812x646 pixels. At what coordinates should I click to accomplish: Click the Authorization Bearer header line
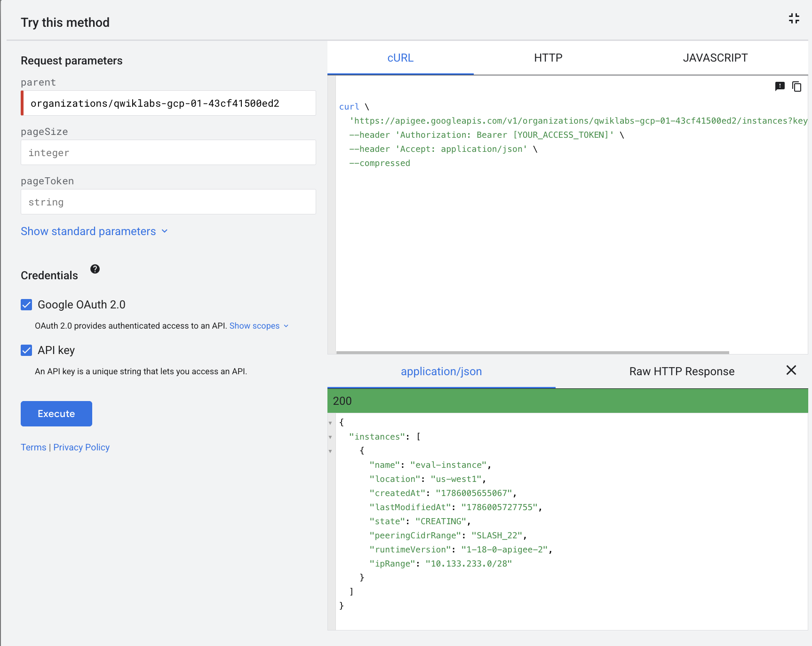point(486,135)
